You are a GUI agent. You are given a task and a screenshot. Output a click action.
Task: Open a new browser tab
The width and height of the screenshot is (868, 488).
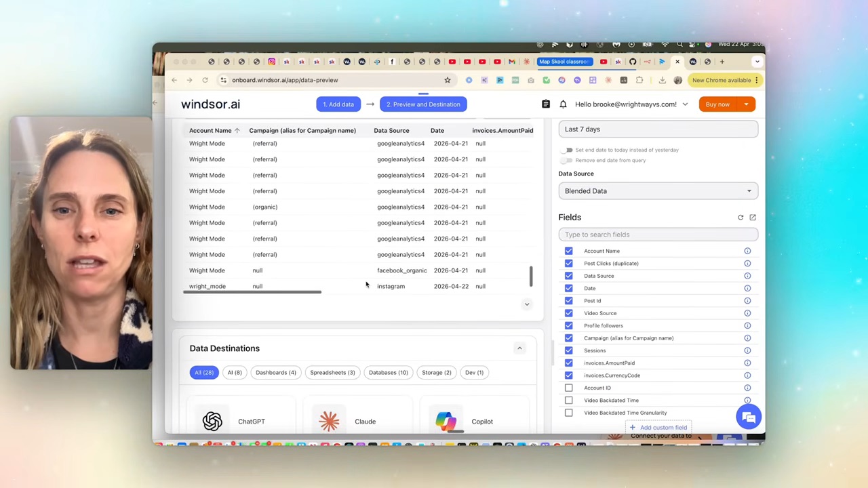(722, 62)
